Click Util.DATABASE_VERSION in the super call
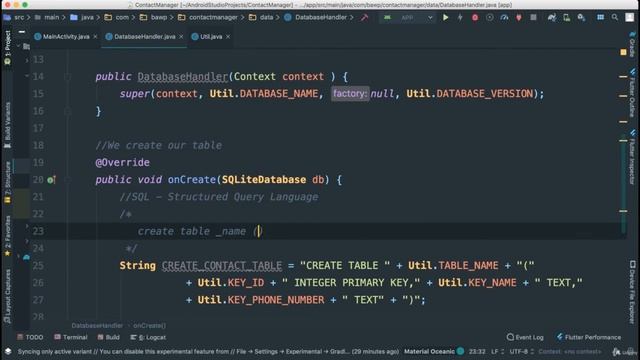Viewport: 640px width, 360px height. click(x=469, y=94)
